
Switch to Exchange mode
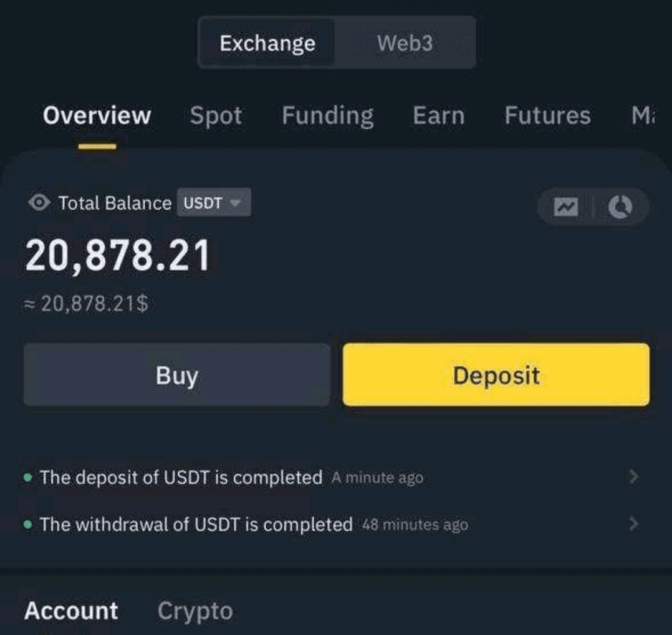click(267, 43)
